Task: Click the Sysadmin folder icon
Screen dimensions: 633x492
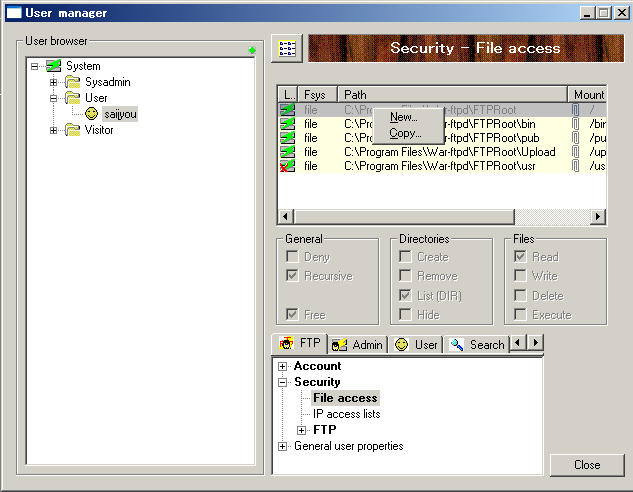Action: pyautogui.click(x=72, y=82)
